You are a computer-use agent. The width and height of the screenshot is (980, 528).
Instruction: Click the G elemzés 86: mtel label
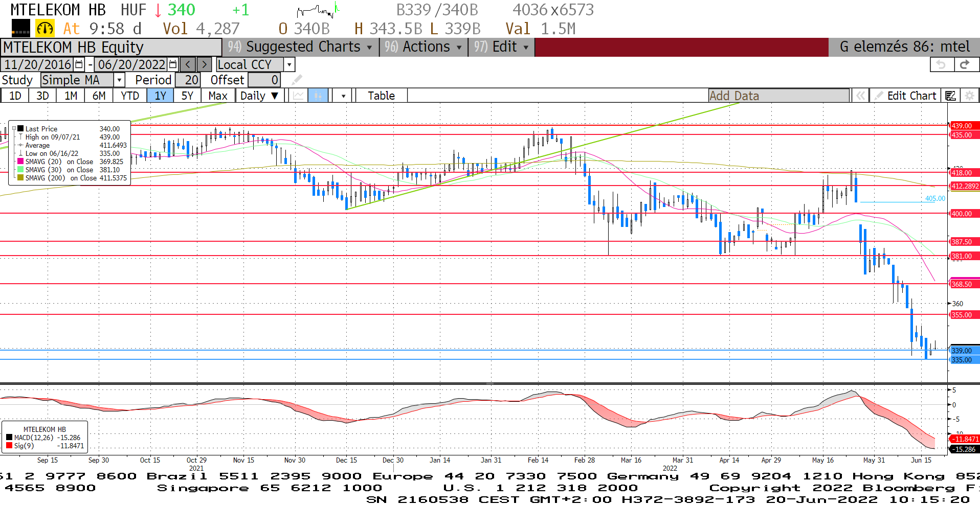pos(904,47)
